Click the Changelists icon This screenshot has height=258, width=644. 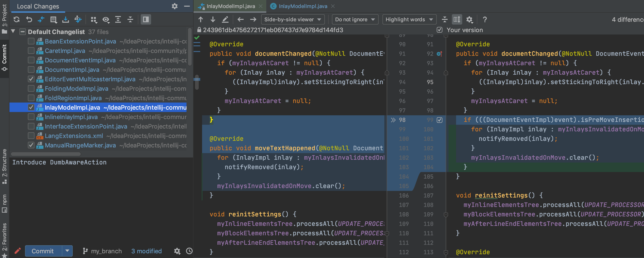[x=54, y=20]
